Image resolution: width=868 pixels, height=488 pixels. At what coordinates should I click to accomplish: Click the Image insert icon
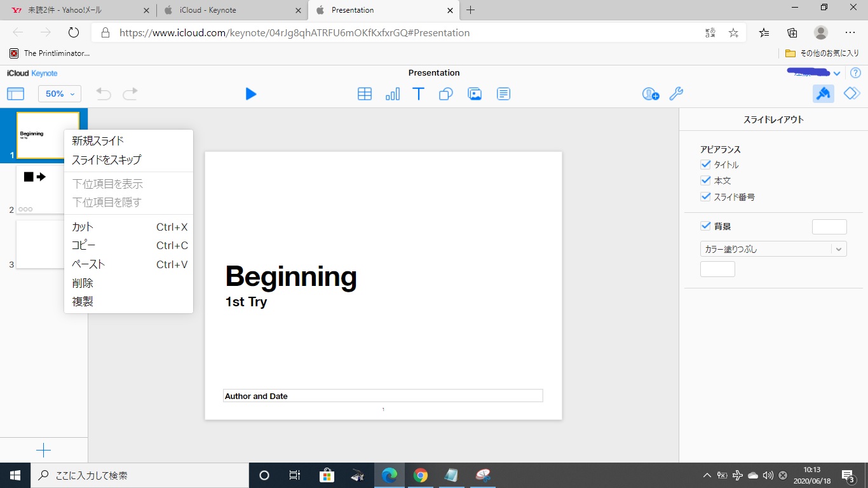click(475, 94)
